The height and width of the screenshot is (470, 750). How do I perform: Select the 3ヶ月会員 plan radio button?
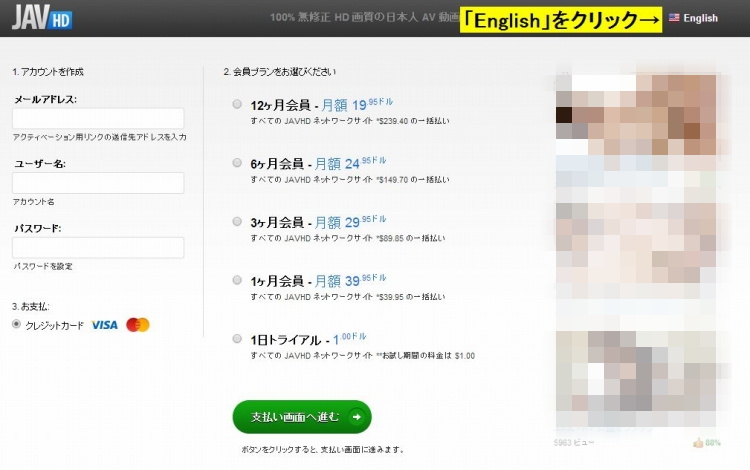pyautogui.click(x=237, y=221)
